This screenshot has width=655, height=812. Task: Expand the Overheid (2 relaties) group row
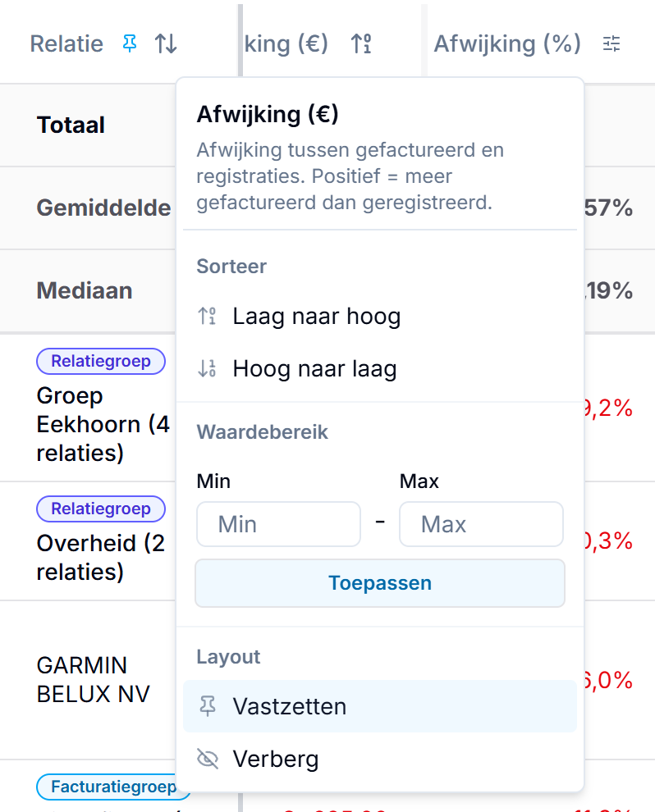click(101, 557)
